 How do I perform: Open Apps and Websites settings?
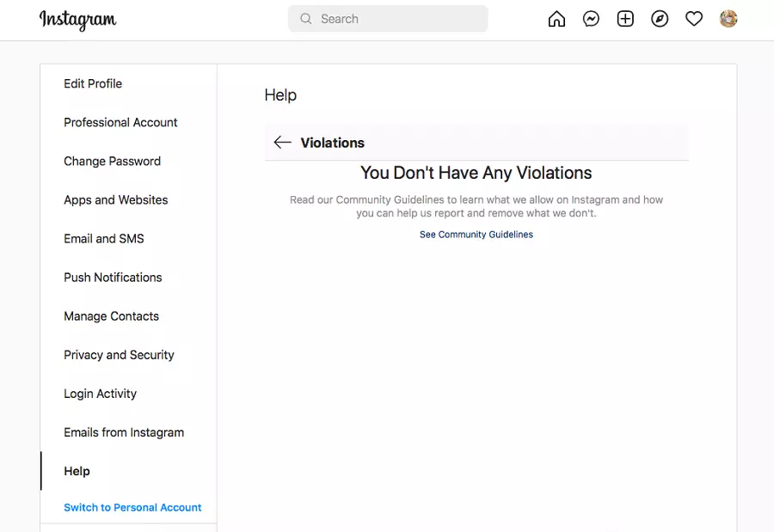coord(115,199)
